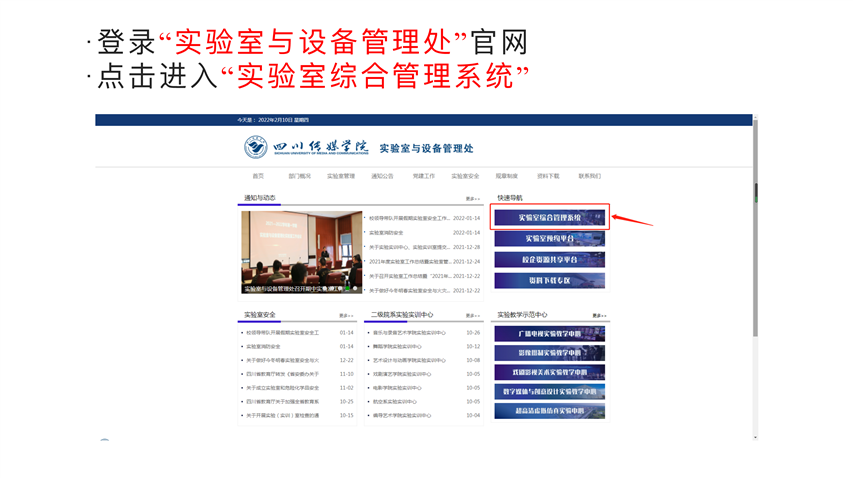Go to 首页 in the navigation bar
The width and height of the screenshot is (853, 479).
pos(258,176)
